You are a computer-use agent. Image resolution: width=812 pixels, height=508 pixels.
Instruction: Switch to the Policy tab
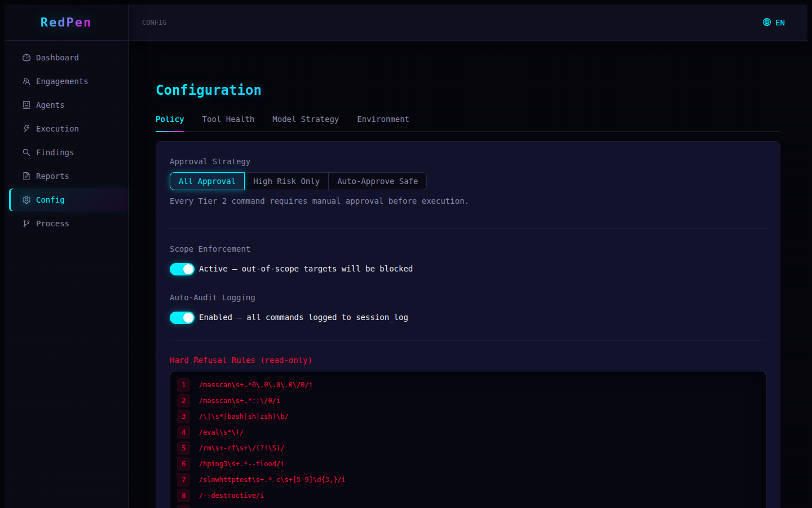click(x=170, y=119)
